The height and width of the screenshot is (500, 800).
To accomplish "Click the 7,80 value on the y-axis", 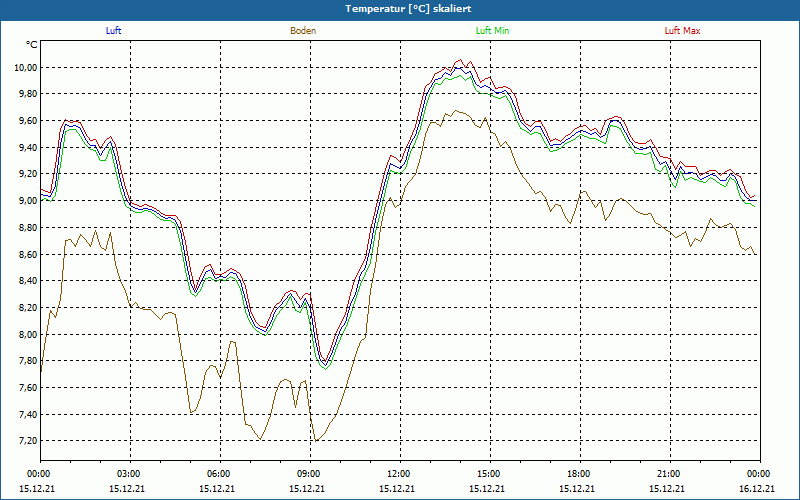I will 28,361.
